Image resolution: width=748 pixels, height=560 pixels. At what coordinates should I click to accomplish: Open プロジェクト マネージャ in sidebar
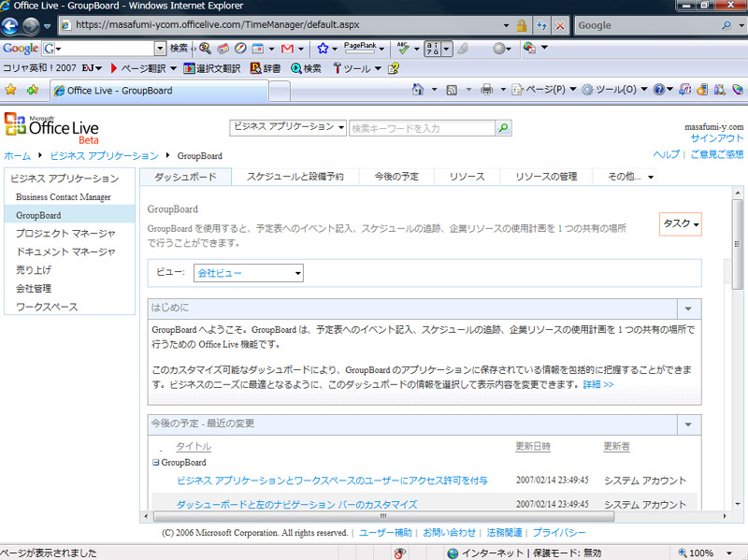click(x=65, y=233)
